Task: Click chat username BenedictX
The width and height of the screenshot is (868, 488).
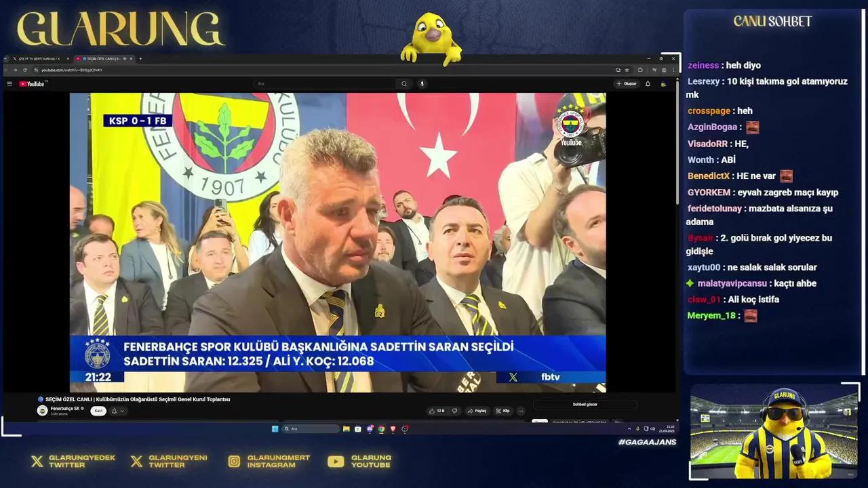Action: click(x=708, y=176)
